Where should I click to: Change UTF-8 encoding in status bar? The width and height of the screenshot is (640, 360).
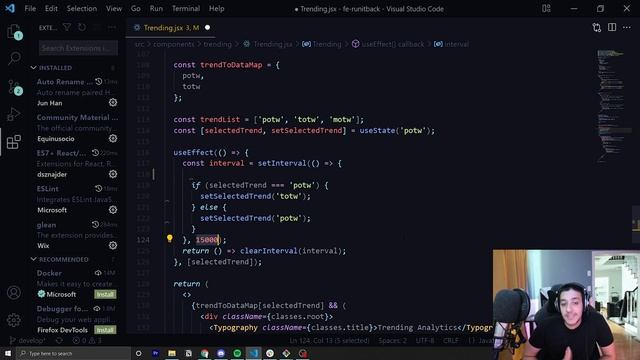click(x=424, y=340)
